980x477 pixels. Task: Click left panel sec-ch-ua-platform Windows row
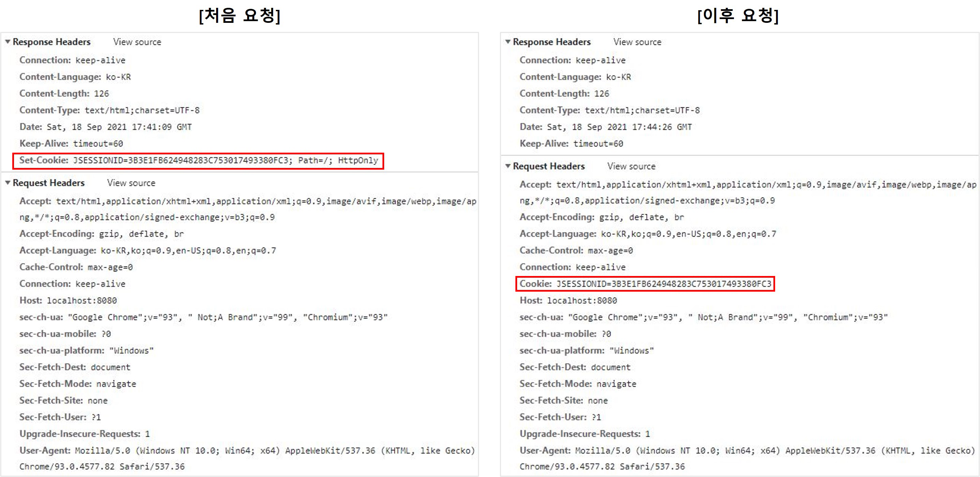click(86, 351)
